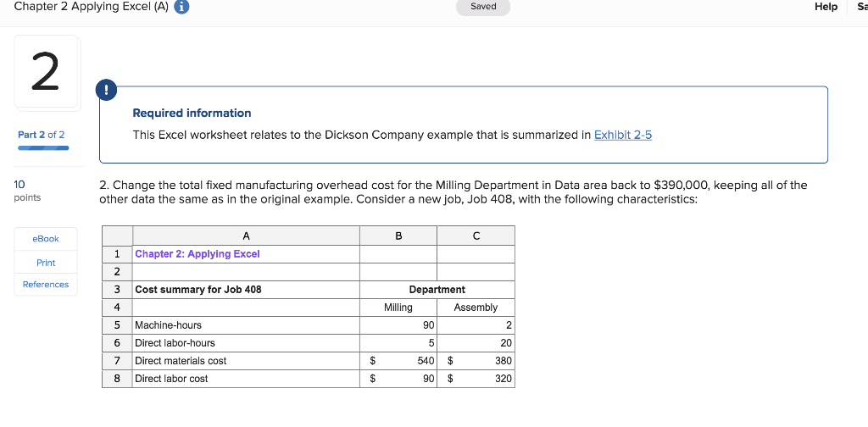The height and width of the screenshot is (427, 868).
Task: Click the Chapter 2: Applying Excel cell
Action: [x=247, y=254]
